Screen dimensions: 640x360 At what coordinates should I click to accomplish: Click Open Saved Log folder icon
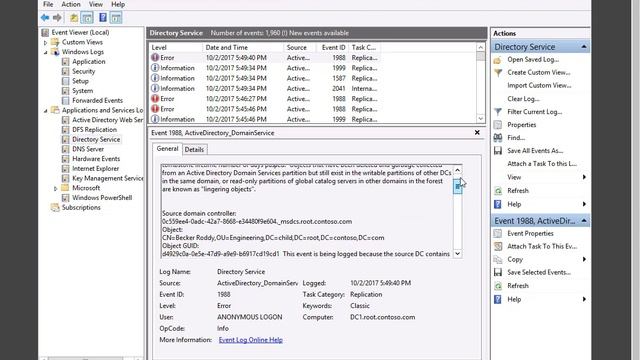click(x=498, y=60)
